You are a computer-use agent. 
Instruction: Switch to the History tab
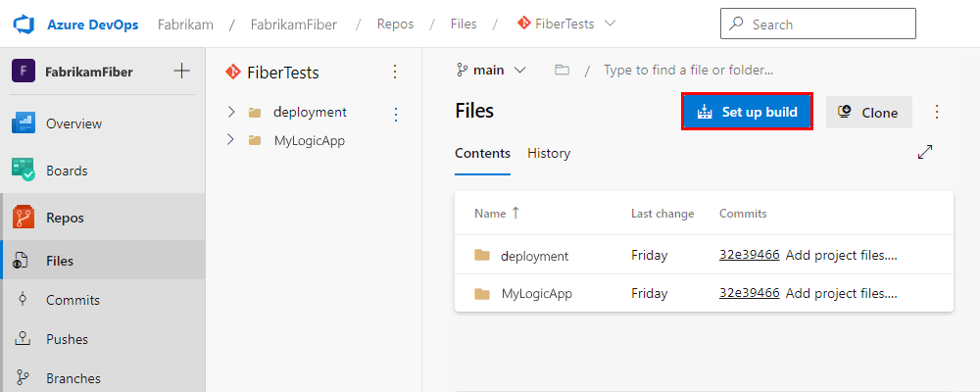tap(549, 153)
